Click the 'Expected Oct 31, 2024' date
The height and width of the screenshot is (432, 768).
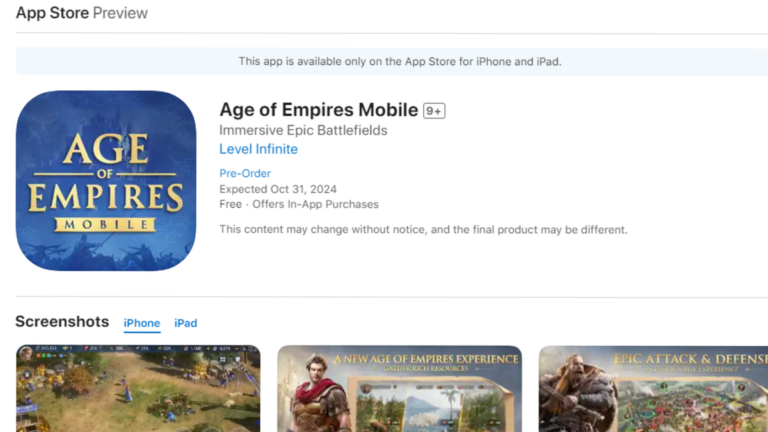click(278, 189)
